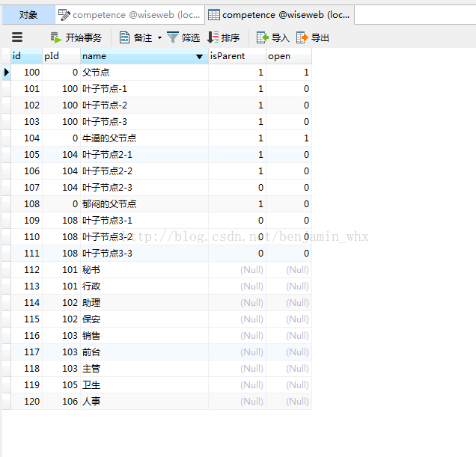Viewport: 476px width, 457px height.
Task: Click the id cell 120
Action: [x=26, y=401]
